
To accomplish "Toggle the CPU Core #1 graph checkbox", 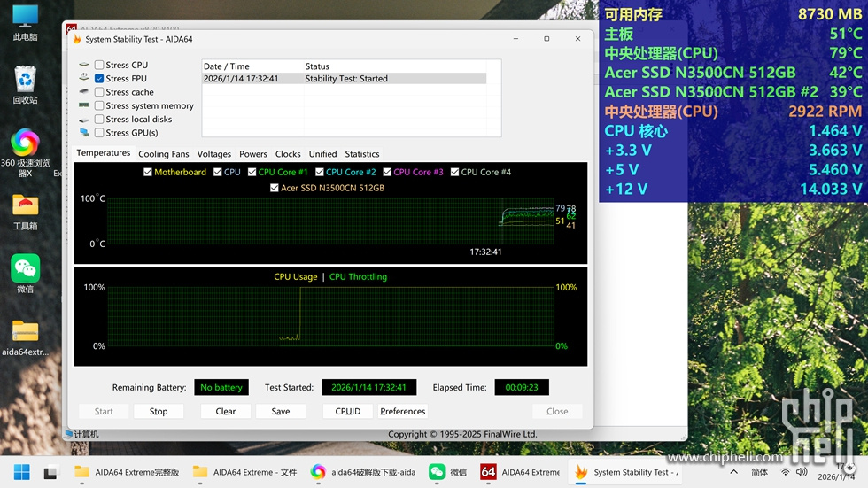I will pos(252,172).
